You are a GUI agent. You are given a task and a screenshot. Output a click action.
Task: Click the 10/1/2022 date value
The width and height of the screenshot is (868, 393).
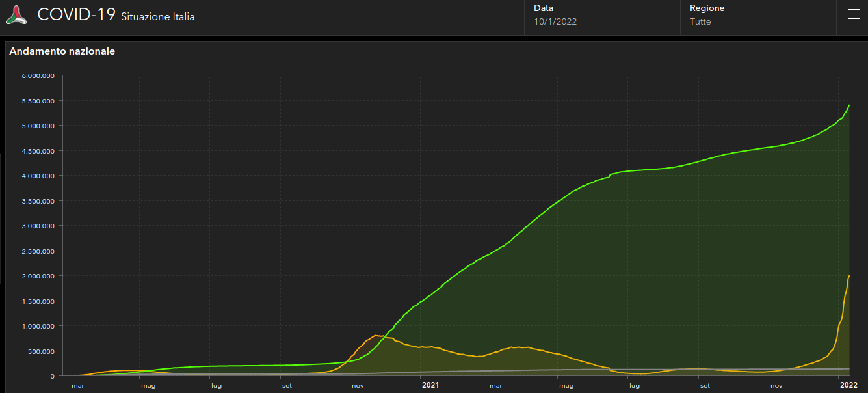click(555, 21)
